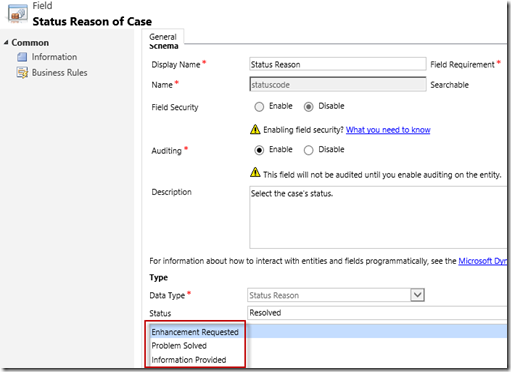
Task: Click the Business Rules icon in sidebar
Action: coord(22,73)
